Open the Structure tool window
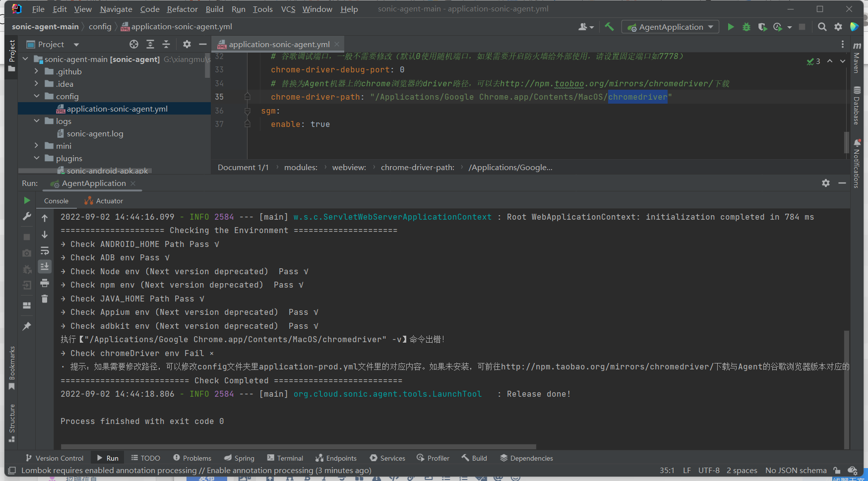The width and height of the screenshot is (868, 481). point(12,423)
